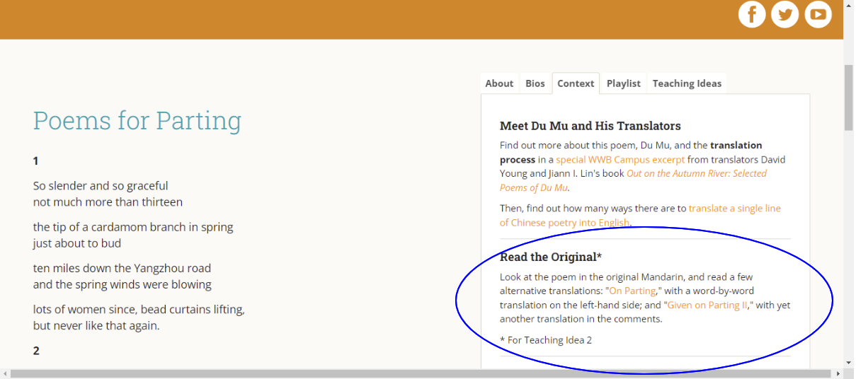This screenshot has height=379, width=868.
Task: Go to the Teaching Ideas tab
Action: click(x=687, y=83)
